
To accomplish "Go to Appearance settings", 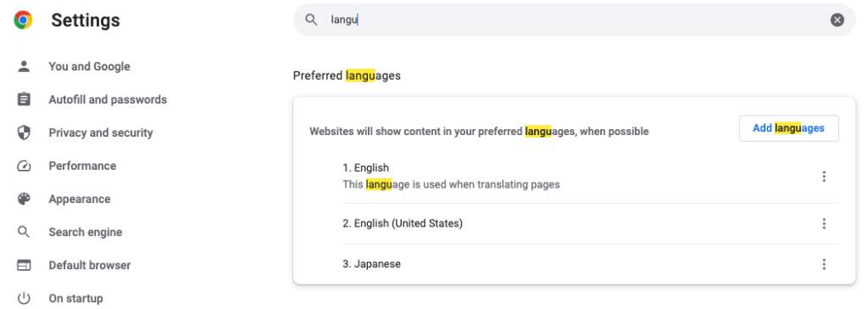I will pyautogui.click(x=80, y=199).
